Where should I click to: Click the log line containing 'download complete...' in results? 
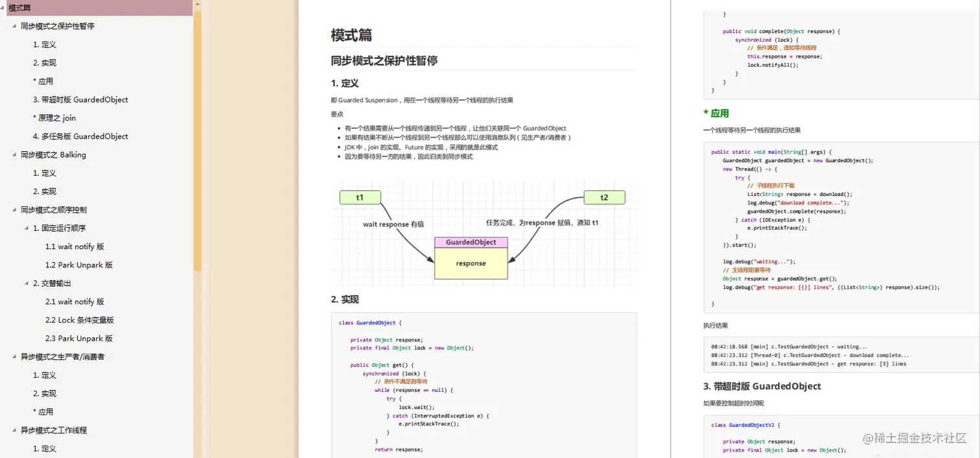[810, 355]
